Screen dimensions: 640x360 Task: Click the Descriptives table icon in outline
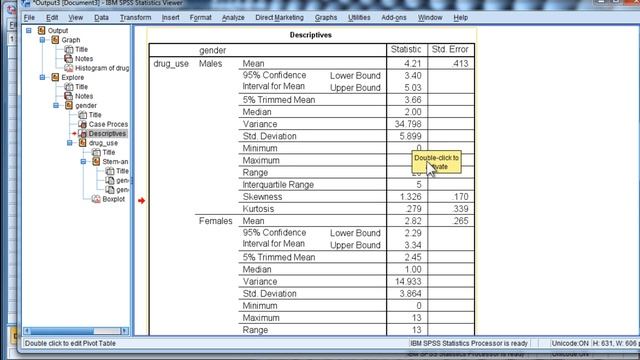tap(82, 133)
